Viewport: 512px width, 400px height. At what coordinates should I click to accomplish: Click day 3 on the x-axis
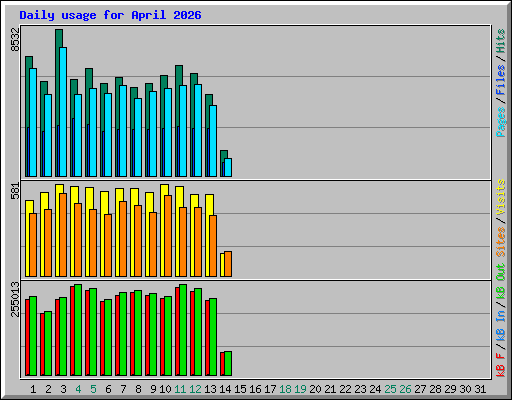63,389
